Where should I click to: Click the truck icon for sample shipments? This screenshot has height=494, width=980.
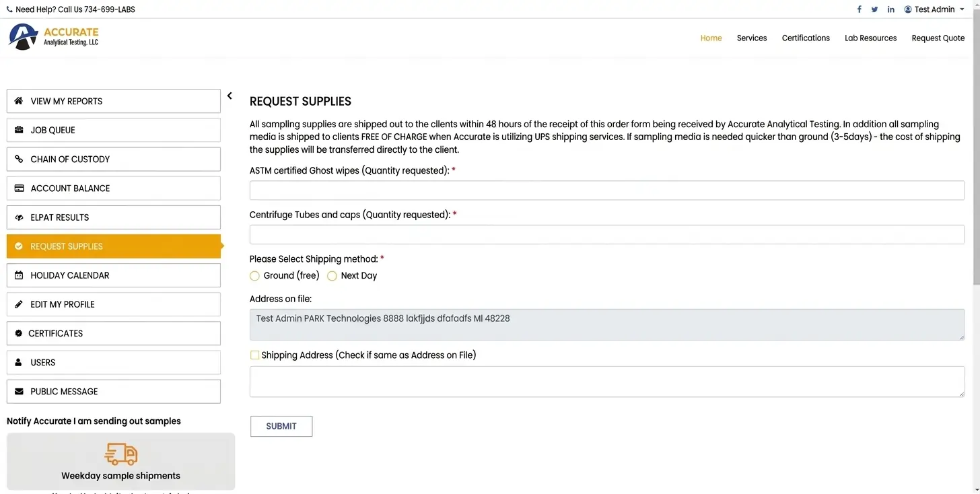click(121, 454)
